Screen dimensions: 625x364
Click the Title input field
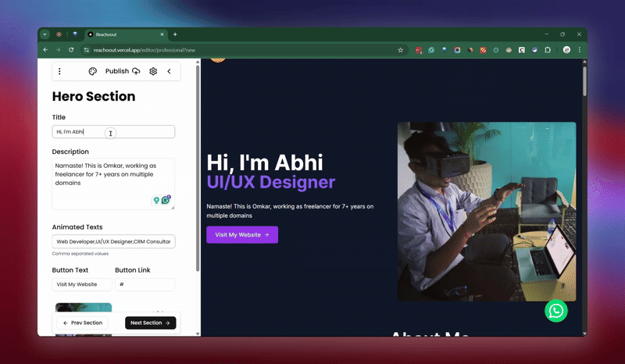(x=113, y=131)
